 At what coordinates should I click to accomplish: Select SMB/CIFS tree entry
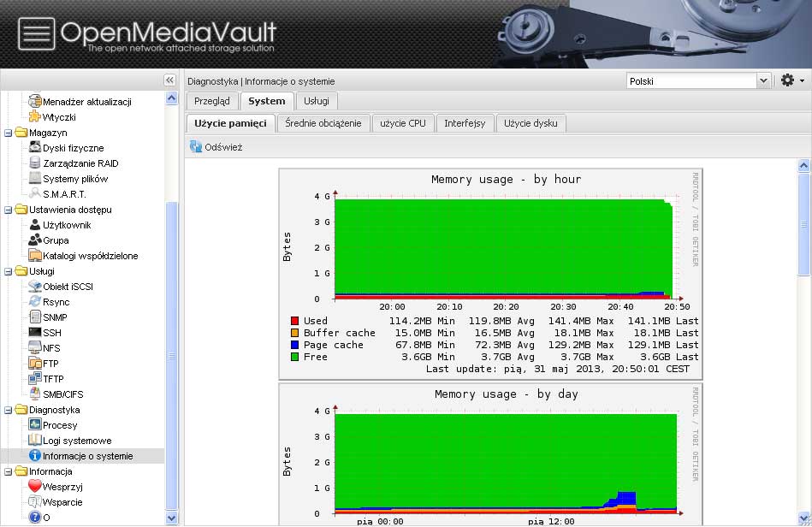pos(62,394)
